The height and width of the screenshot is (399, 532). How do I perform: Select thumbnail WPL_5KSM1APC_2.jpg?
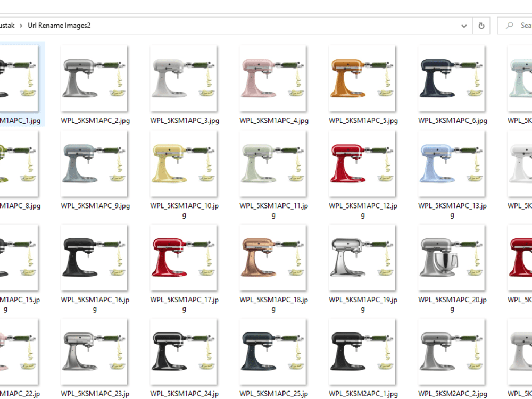pyautogui.click(x=94, y=78)
